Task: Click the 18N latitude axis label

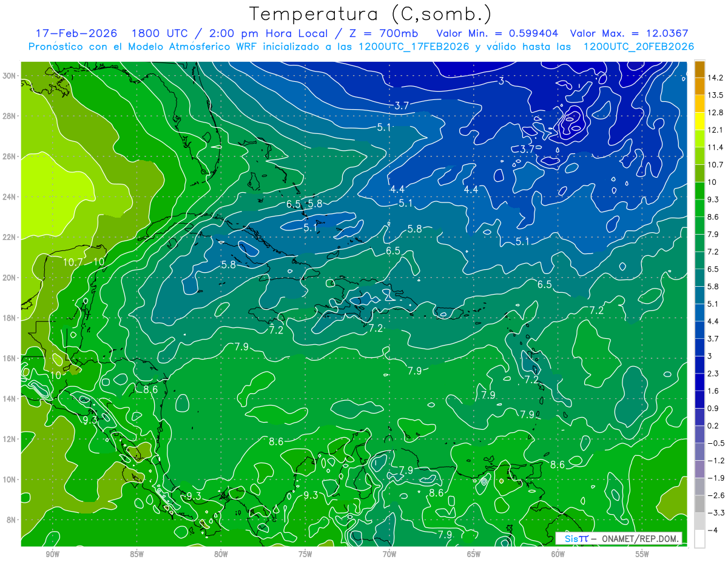Action: [9, 318]
